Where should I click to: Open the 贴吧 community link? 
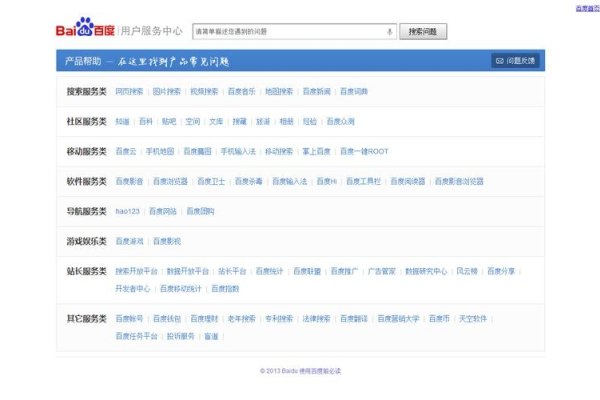169,121
